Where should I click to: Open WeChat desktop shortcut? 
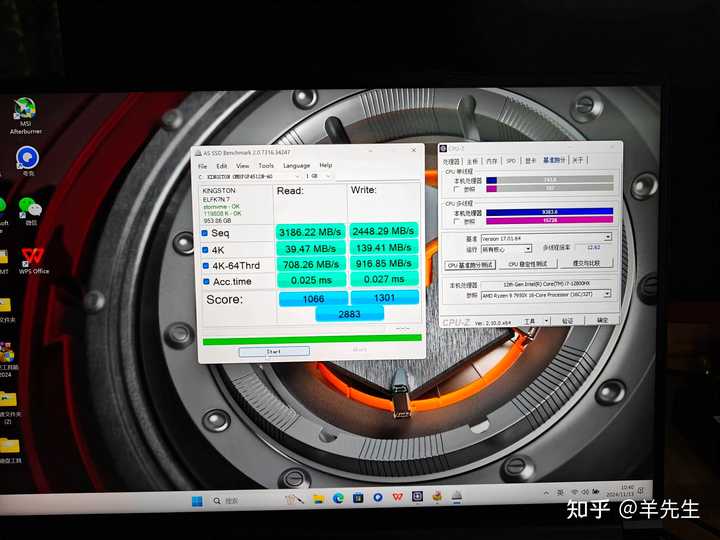point(30,212)
